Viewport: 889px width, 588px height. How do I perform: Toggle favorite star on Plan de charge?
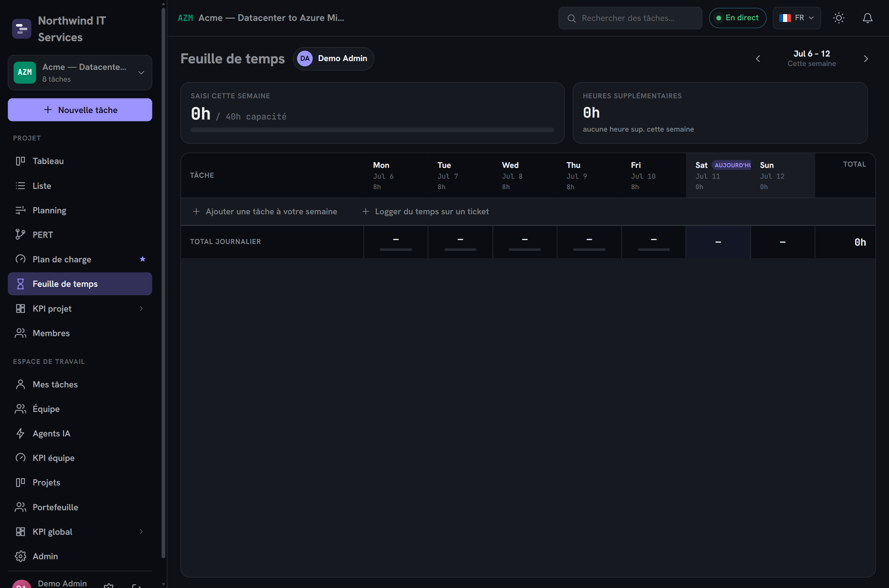pyautogui.click(x=143, y=259)
